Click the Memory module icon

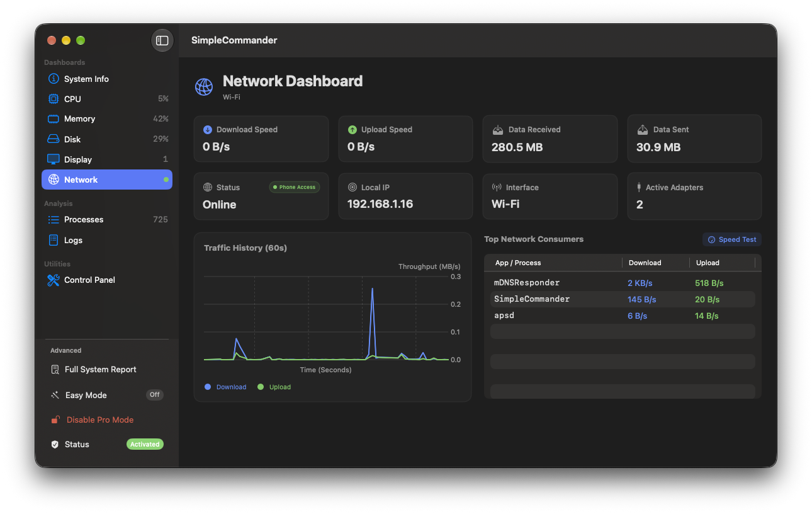[x=54, y=119]
